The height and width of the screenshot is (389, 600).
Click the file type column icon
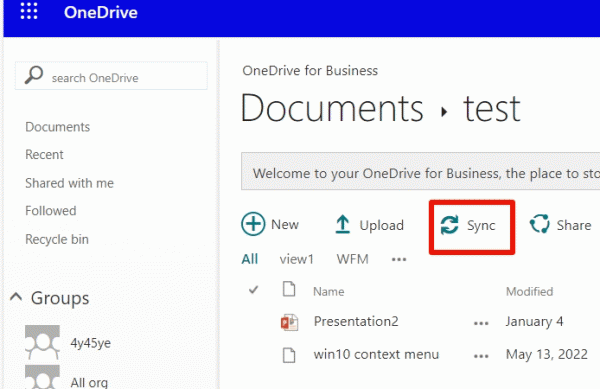[x=289, y=289]
